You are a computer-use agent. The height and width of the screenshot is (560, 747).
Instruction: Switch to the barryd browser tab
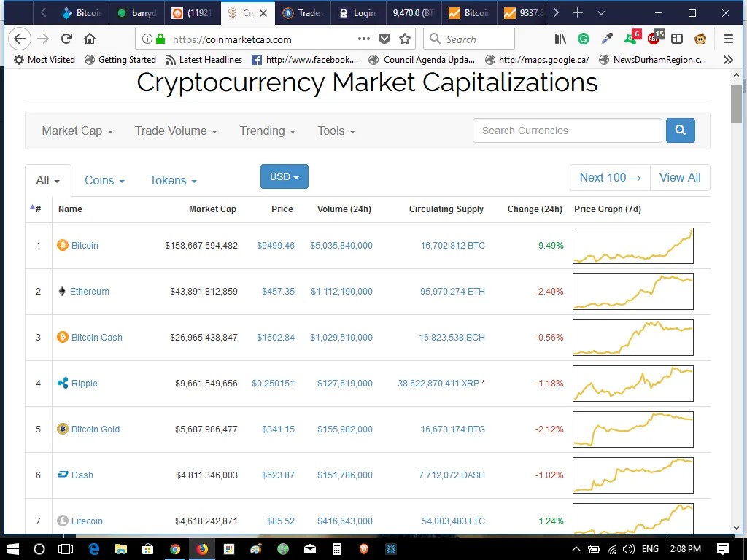pyautogui.click(x=136, y=13)
